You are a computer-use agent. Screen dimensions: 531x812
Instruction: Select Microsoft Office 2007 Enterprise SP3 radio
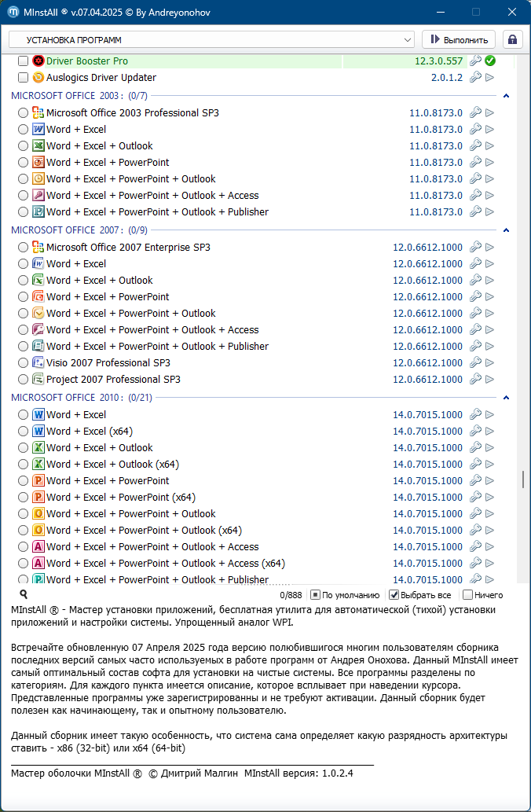coord(23,248)
